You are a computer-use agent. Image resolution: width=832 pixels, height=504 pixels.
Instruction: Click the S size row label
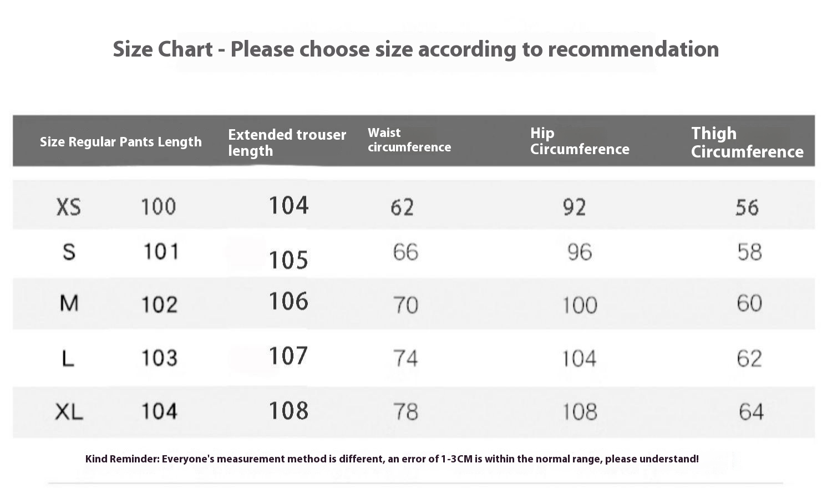pyautogui.click(x=69, y=252)
